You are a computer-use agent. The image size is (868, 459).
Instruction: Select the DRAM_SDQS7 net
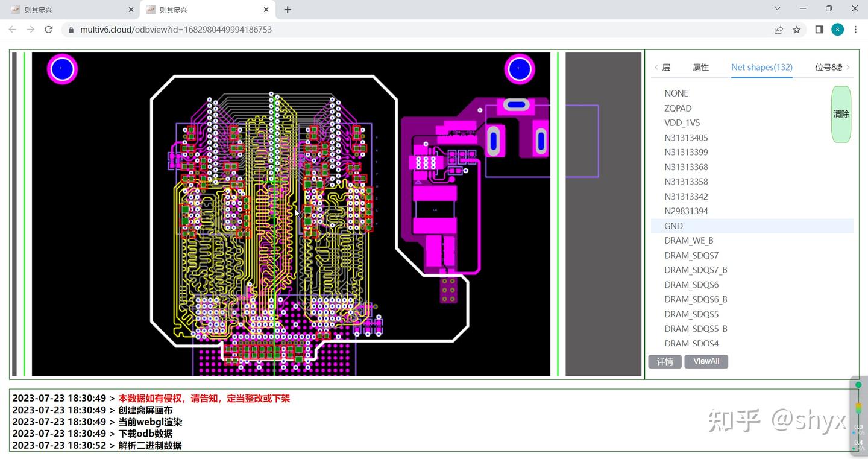click(x=752, y=255)
